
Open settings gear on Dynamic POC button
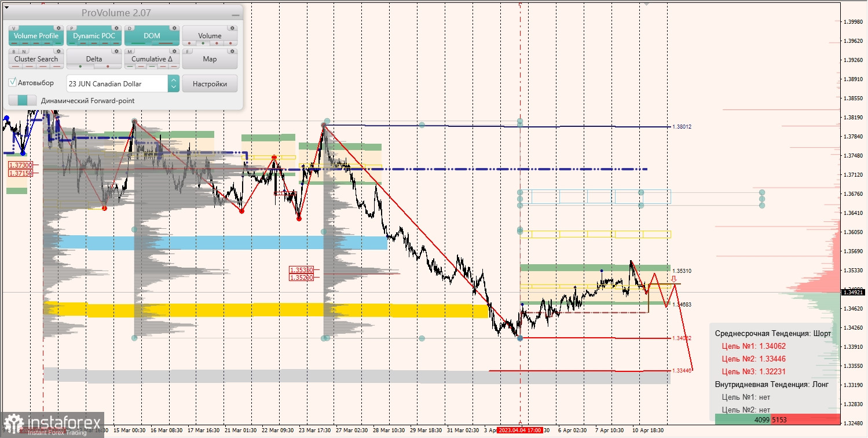pyautogui.click(x=116, y=28)
